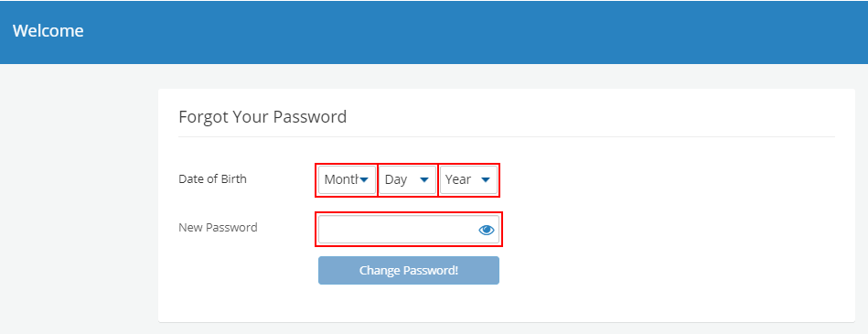Open the Year birth date selector
Image resolution: width=868 pixels, height=334 pixels.
coord(468,179)
